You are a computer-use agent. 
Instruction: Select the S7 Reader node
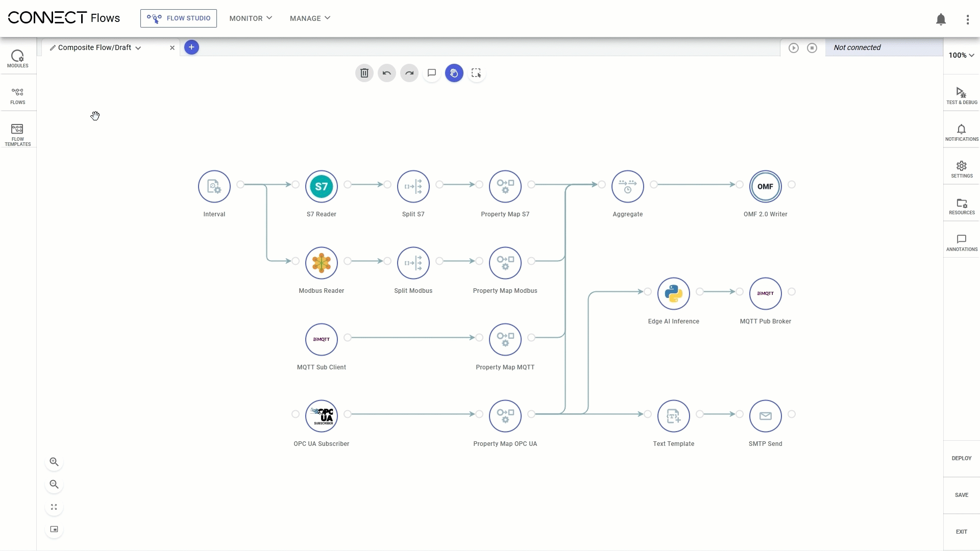[x=322, y=187]
